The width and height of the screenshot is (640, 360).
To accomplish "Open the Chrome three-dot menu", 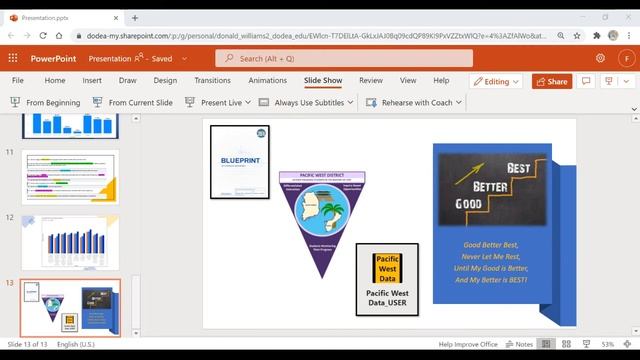I will (629, 36).
